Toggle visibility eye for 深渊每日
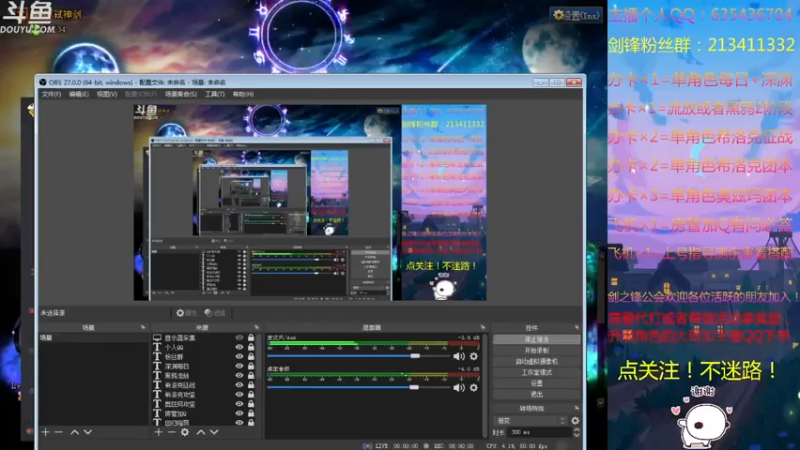The width and height of the screenshot is (800, 450). click(239, 366)
